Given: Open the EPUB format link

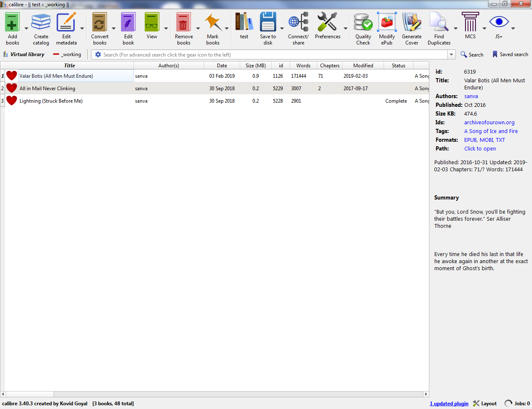Looking at the screenshot, I should (x=470, y=140).
